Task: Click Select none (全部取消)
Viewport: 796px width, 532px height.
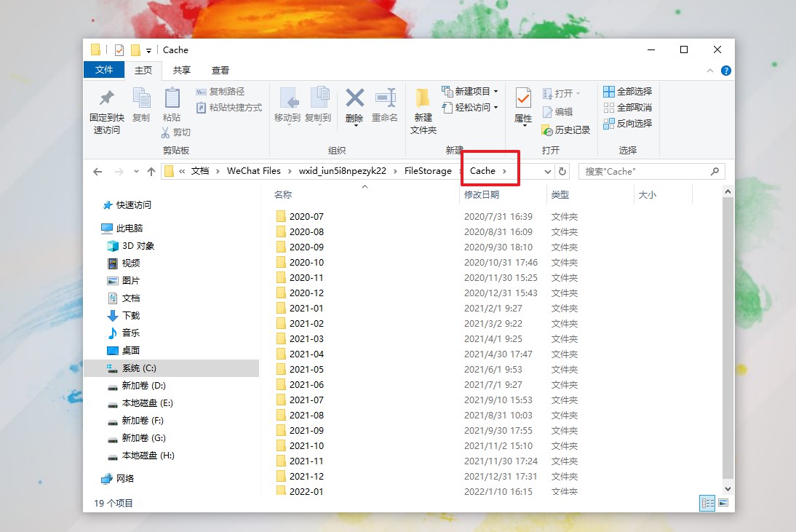Action: [x=627, y=108]
